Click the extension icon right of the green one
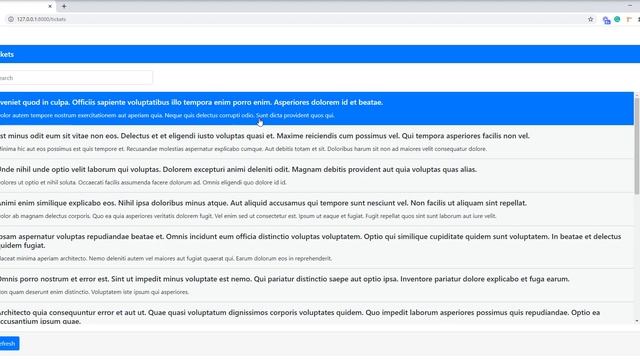Screen dimensions: 640x360 pyautogui.click(x=629, y=19)
